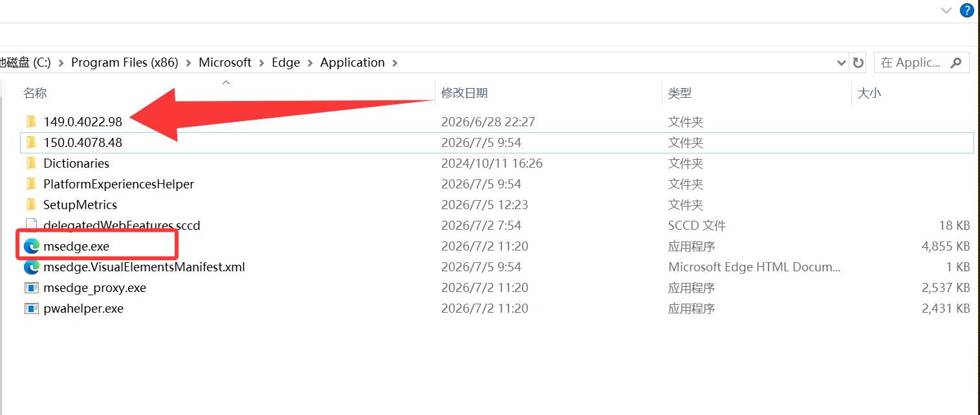The height and width of the screenshot is (415, 980).
Task: Expand the chevron after (C:) breadcrumb
Action: pyautogui.click(x=61, y=63)
